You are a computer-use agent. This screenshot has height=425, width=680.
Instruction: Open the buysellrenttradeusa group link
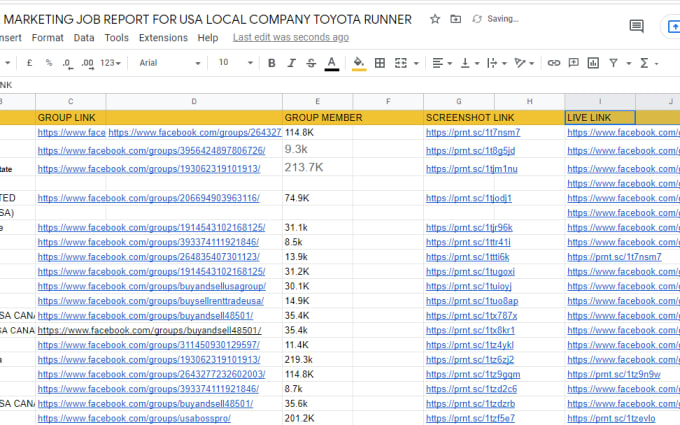click(x=150, y=301)
